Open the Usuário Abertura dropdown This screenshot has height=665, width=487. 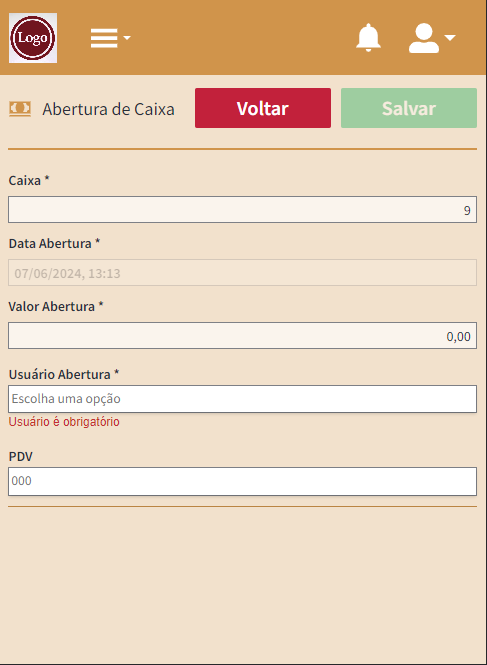point(243,399)
